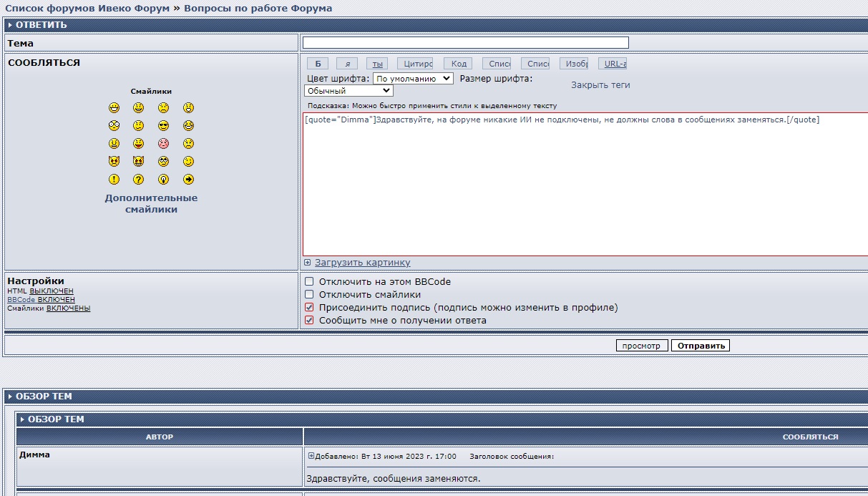This screenshot has height=496, width=868.
Task: Click the Код code button
Action: 458,64
